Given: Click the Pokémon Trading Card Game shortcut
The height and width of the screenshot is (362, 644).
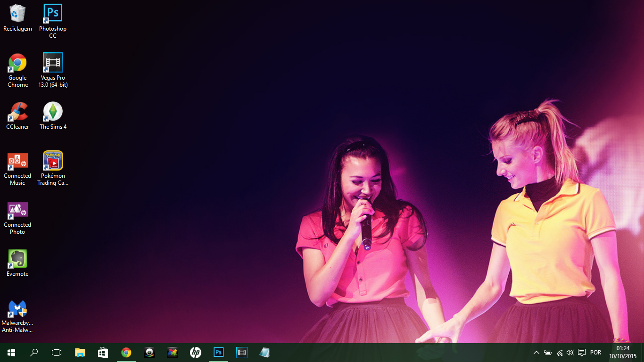Looking at the screenshot, I should [53, 161].
